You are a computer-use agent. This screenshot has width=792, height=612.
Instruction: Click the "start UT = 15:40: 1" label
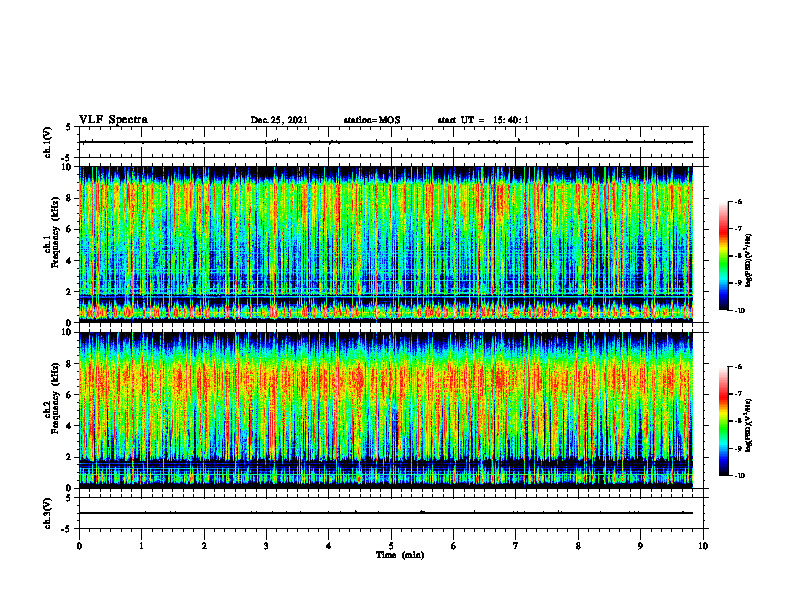483,120
